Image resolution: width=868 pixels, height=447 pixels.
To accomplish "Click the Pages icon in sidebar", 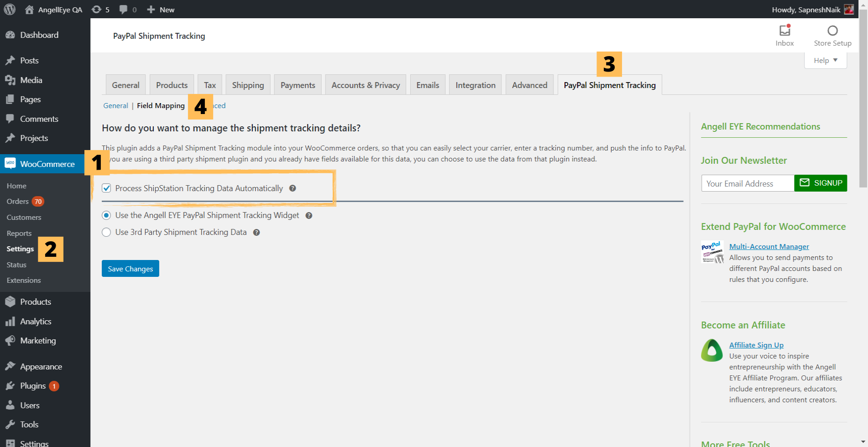I will (x=10, y=99).
